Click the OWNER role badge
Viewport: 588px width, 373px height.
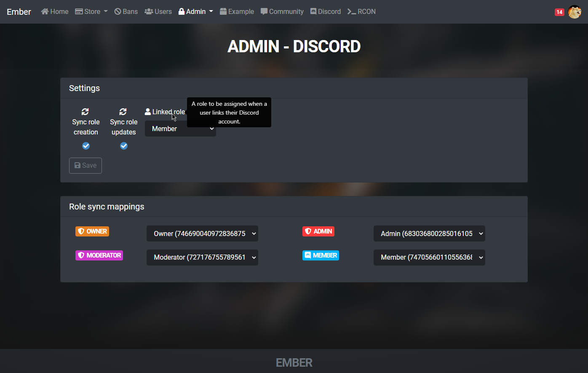tap(92, 231)
